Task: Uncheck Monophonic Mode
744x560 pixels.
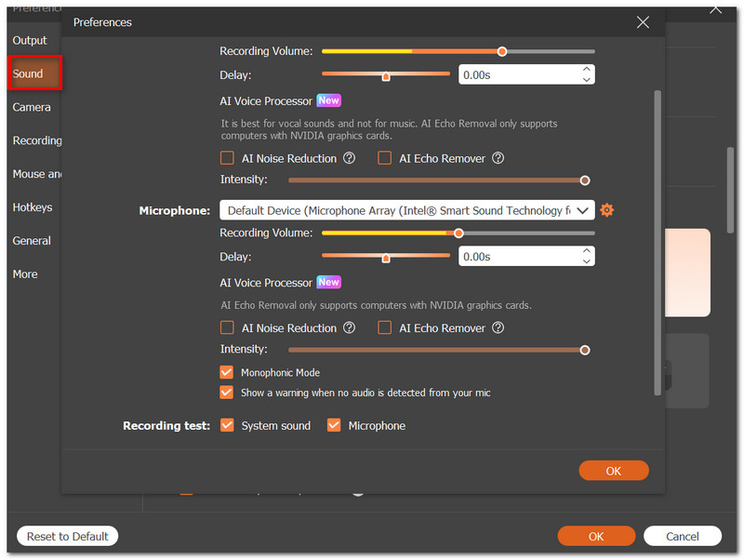Action: 227,372
